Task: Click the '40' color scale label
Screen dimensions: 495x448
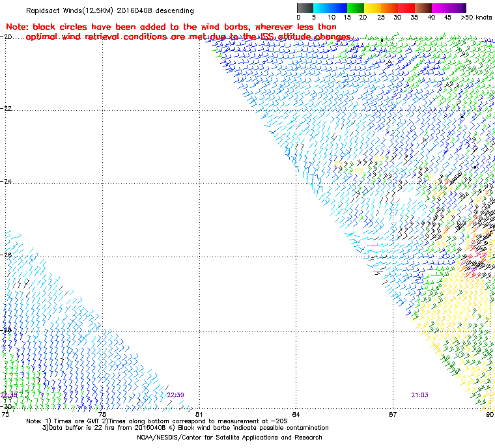Action: [x=431, y=18]
